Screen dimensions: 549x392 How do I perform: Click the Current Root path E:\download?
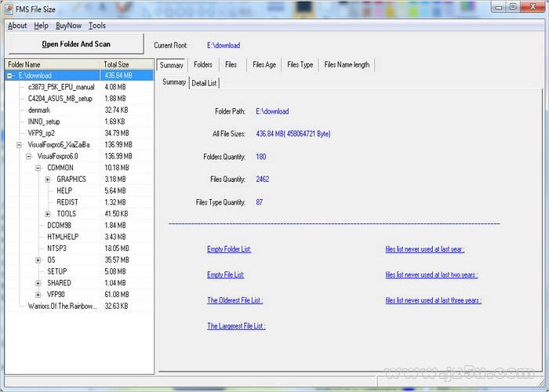click(x=224, y=45)
